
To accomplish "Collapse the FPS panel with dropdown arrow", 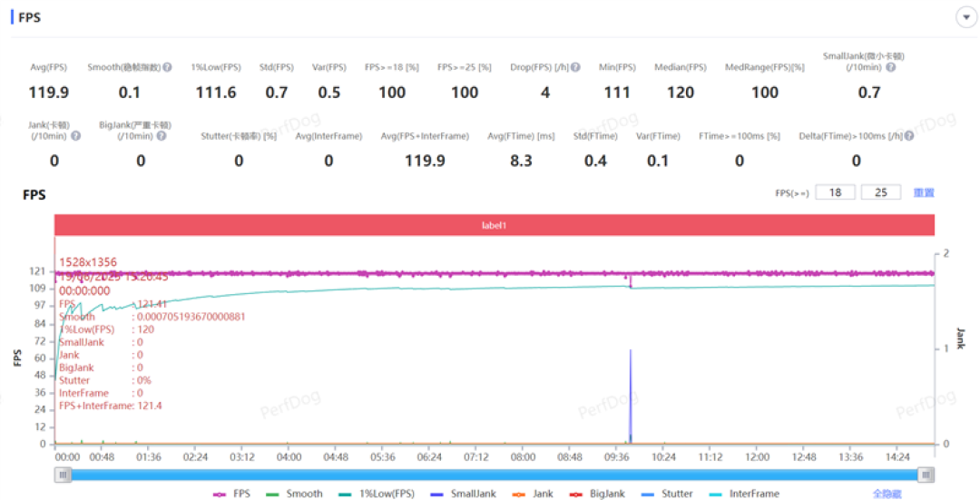I will 966,17.
